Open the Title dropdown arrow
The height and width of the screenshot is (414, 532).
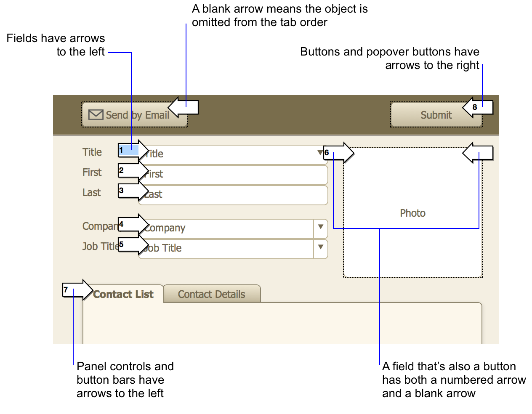coord(320,153)
